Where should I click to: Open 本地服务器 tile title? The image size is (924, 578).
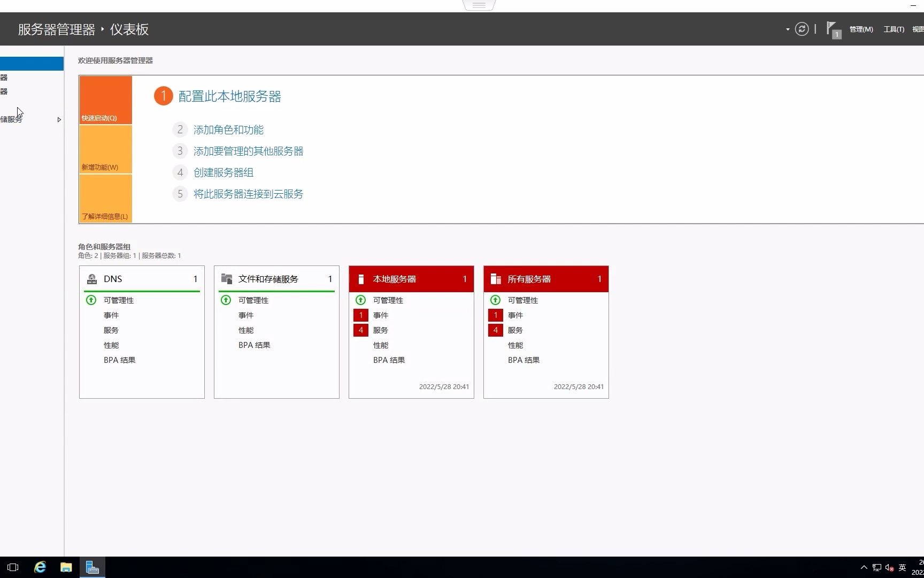[x=395, y=279]
